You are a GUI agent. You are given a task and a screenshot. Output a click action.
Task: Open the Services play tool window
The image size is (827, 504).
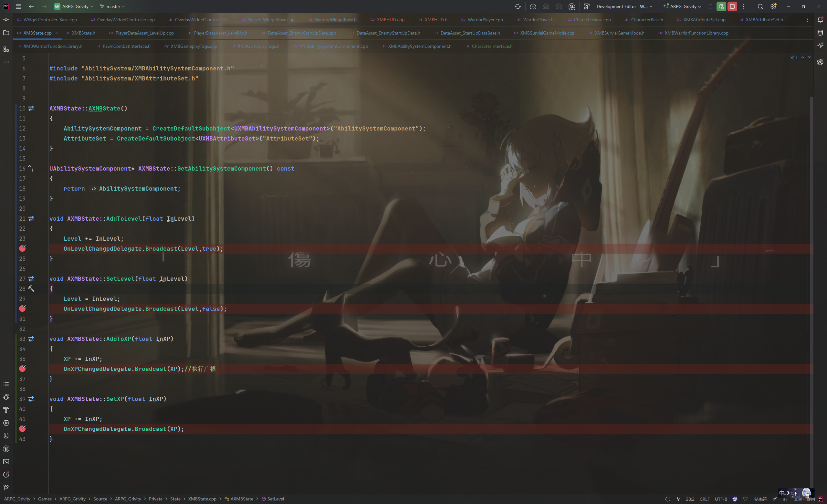pyautogui.click(x=6, y=423)
